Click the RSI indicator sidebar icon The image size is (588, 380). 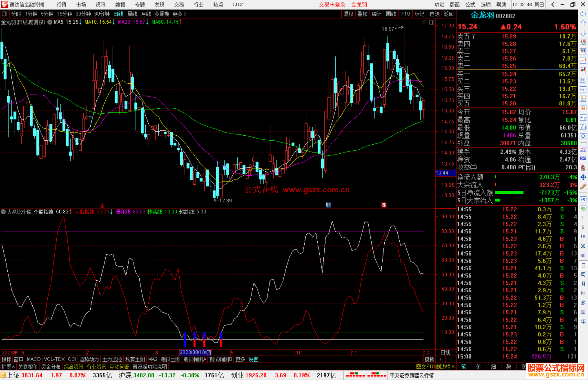583,158
